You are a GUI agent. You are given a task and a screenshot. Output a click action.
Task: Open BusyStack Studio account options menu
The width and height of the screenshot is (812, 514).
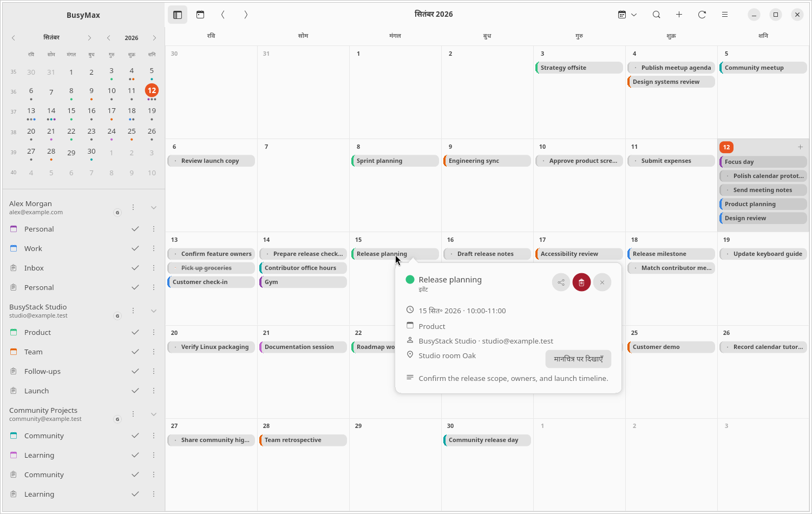pos(133,311)
